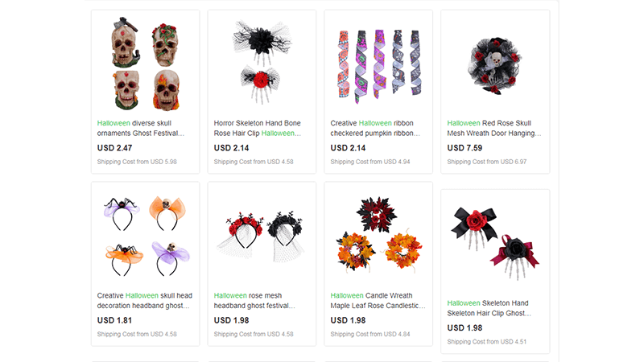
Task: Click the 'Creative Halloween skull head decoration headband' title
Action: [145, 300]
